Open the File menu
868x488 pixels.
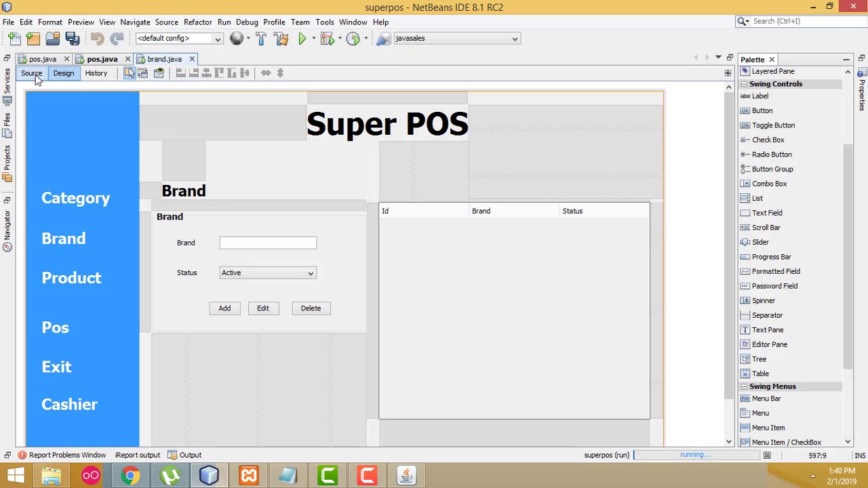point(8,22)
